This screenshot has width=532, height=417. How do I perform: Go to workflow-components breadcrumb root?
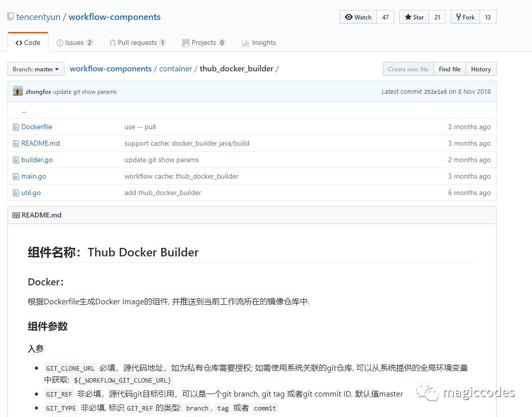pos(111,69)
